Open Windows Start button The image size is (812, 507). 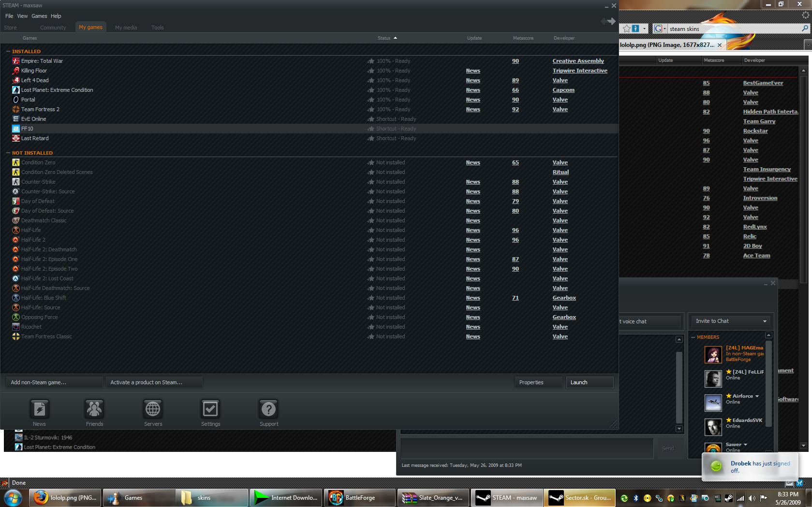tap(13, 497)
